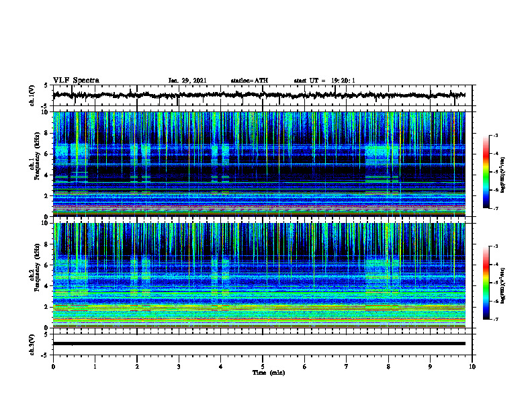This screenshot has height=411, width=532.
Task: Click the "ch.1(V)" waveform axis label
Action: click(x=32, y=95)
